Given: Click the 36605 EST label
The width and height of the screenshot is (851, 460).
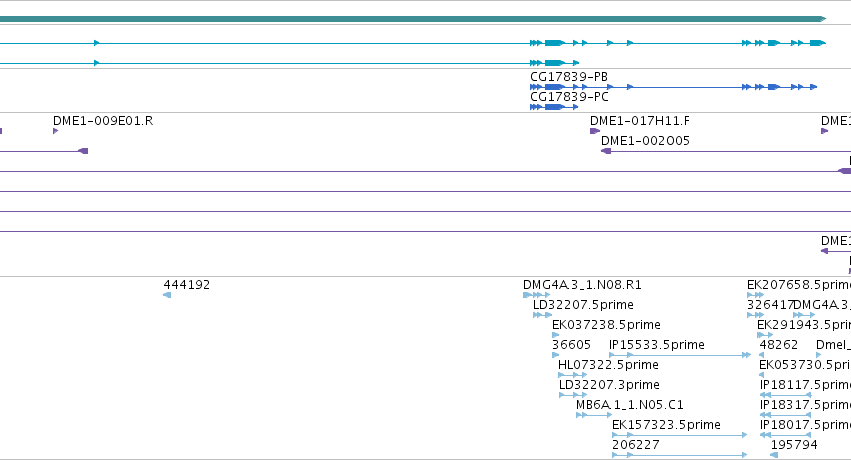Looking at the screenshot, I should coord(571,345).
